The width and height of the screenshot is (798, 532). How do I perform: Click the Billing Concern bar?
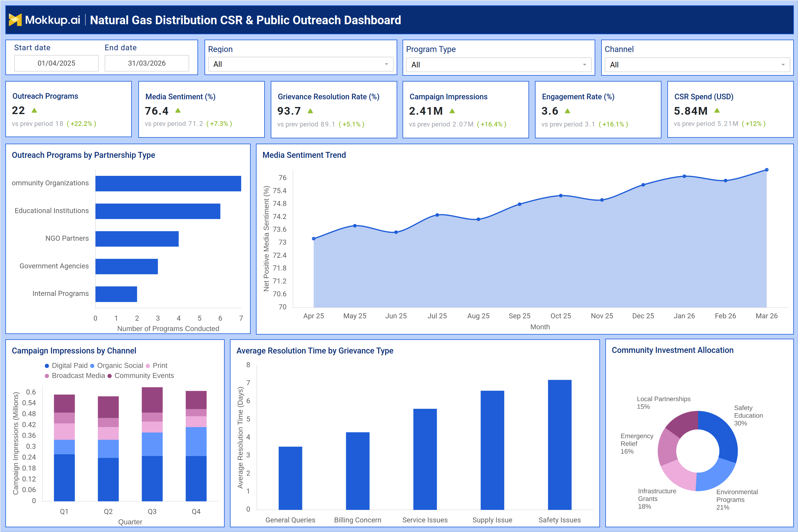(358, 471)
